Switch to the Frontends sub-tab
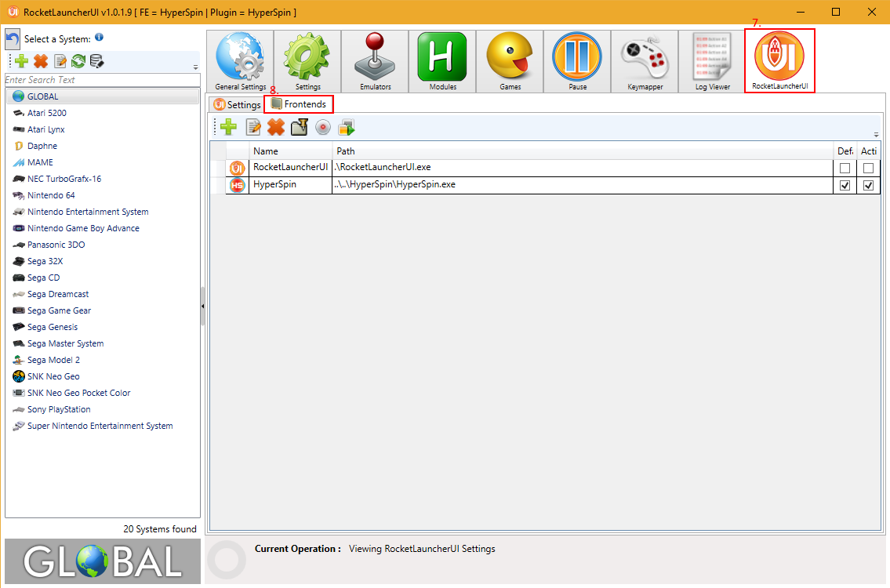The width and height of the screenshot is (890, 588). pyautogui.click(x=299, y=104)
